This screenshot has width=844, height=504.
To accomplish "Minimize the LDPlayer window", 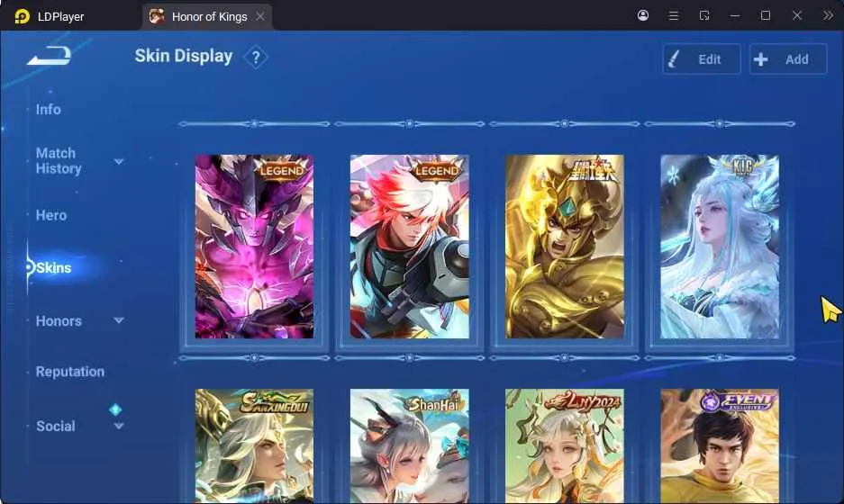I will pos(735,16).
